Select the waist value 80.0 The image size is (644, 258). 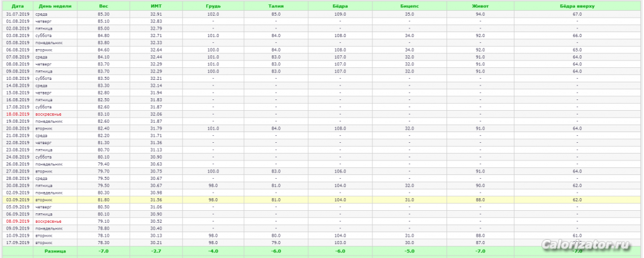click(276, 236)
